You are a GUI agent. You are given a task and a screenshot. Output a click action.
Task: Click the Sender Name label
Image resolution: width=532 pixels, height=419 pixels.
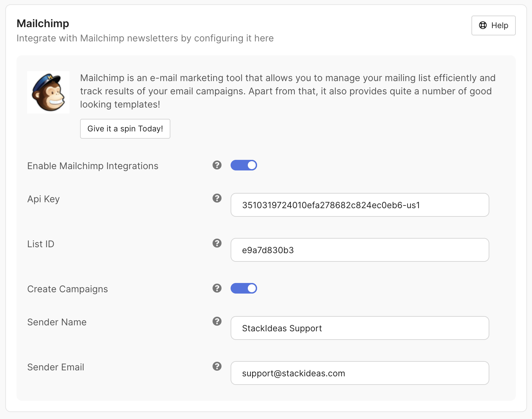57,322
